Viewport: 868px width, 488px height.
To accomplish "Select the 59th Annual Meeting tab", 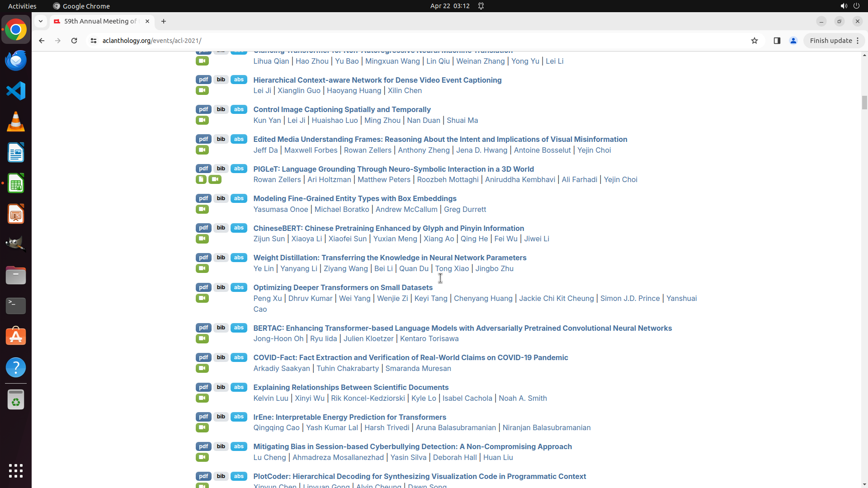I will tap(100, 21).
